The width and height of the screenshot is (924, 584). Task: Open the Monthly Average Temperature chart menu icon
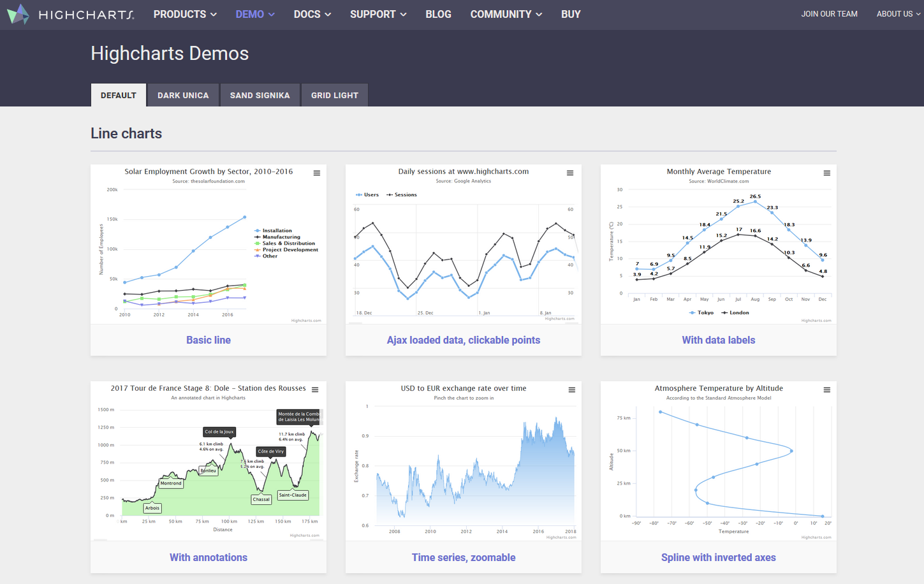click(827, 173)
